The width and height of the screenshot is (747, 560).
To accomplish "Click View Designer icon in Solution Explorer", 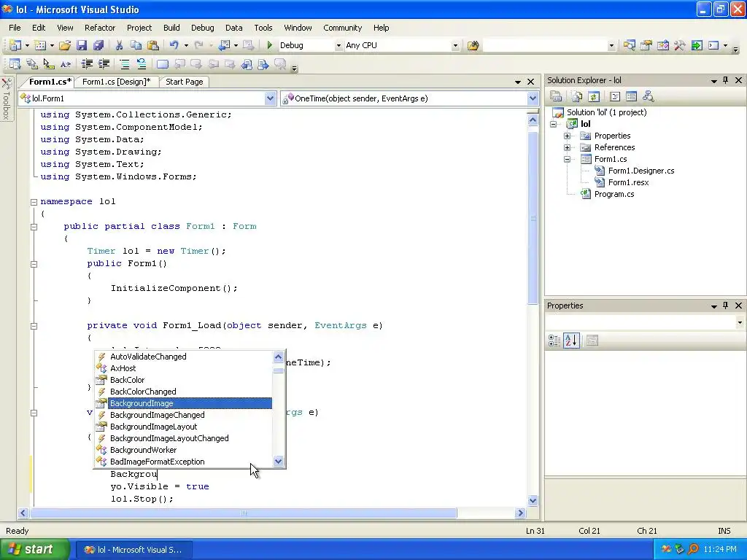I will 631,97.
